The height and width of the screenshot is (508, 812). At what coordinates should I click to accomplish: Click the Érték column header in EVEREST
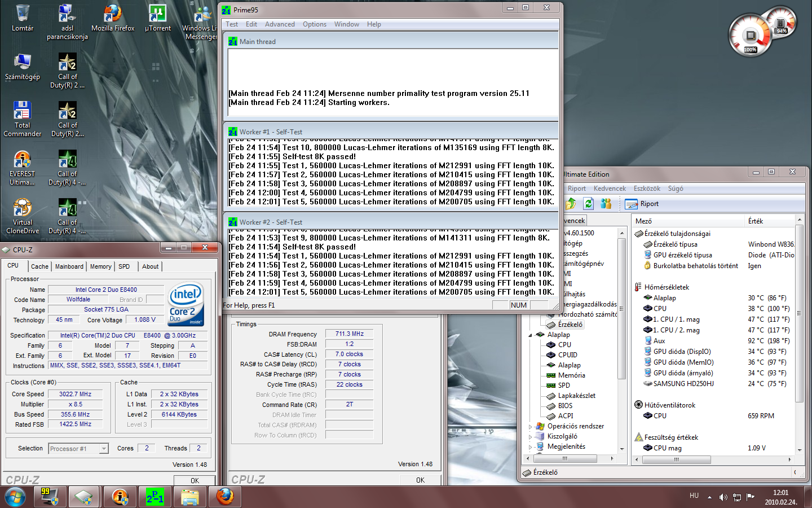(x=770, y=221)
